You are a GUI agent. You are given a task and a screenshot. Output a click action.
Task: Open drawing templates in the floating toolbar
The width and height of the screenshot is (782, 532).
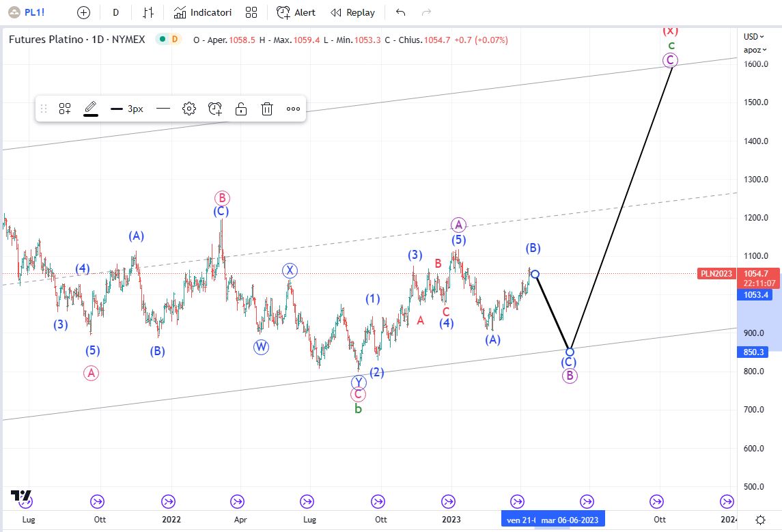[x=65, y=109]
